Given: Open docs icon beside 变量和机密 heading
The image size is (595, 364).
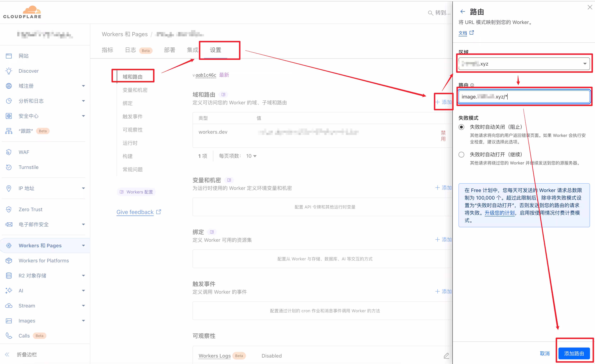Looking at the screenshot, I should pos(229,180).
